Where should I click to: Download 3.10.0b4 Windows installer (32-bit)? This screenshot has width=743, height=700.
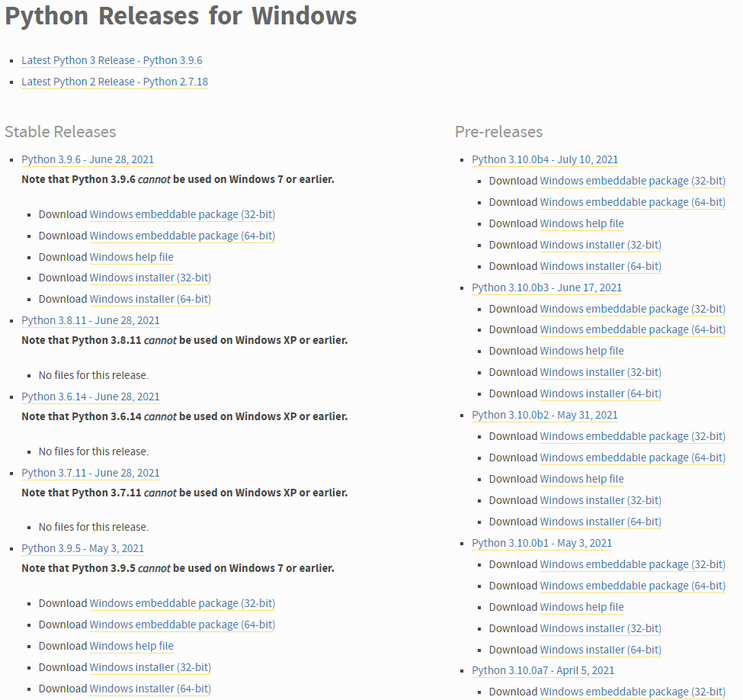600,246
